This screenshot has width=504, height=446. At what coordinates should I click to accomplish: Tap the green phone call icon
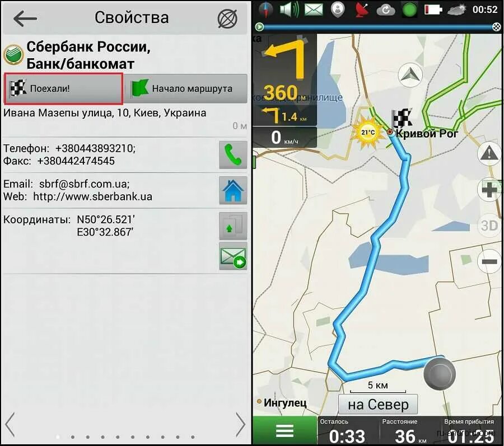point(233,155)
